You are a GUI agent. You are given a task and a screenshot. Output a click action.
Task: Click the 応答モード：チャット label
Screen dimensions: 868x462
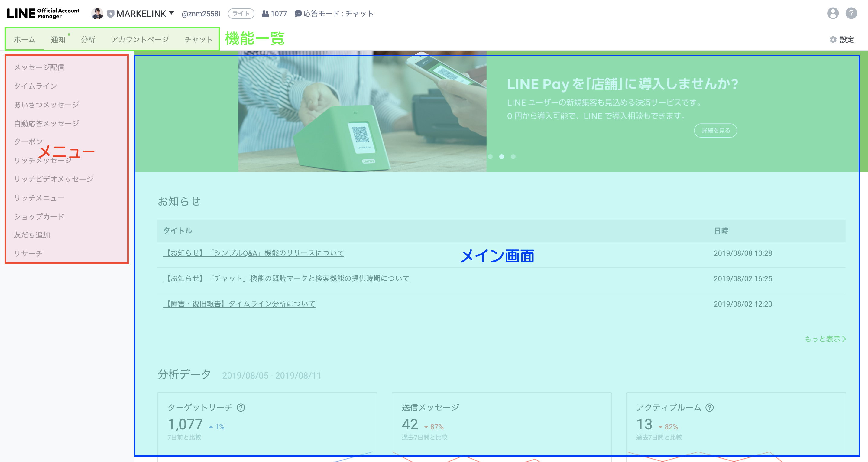338,14
